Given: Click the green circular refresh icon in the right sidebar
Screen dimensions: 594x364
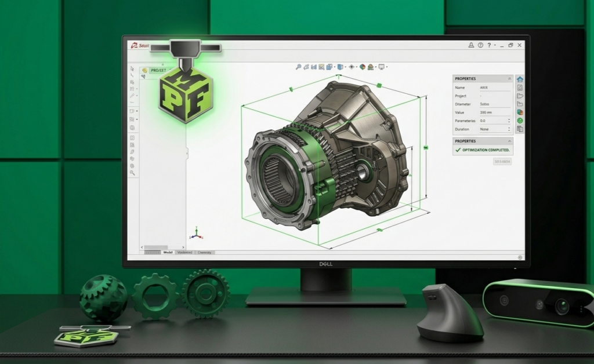Looking at the screenshot, I should (520, 121).
